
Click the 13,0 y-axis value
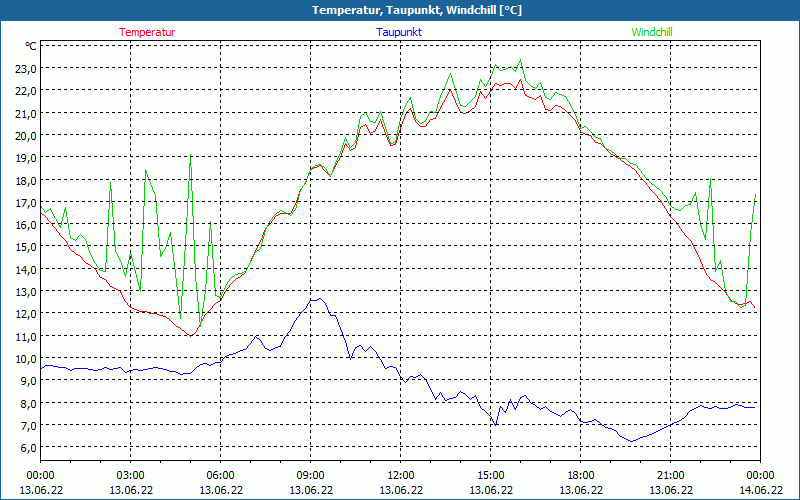pos(26,292)
